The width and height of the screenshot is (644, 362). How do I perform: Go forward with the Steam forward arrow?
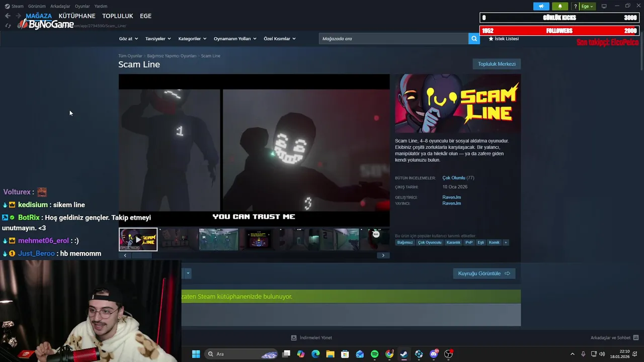(x=18, y=16)
